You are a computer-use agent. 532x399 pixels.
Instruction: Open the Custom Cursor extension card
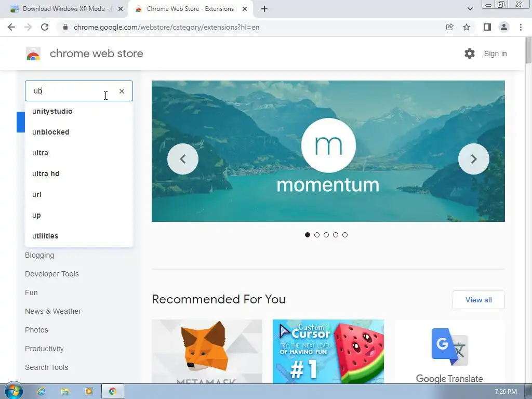(x=328, y=352)
